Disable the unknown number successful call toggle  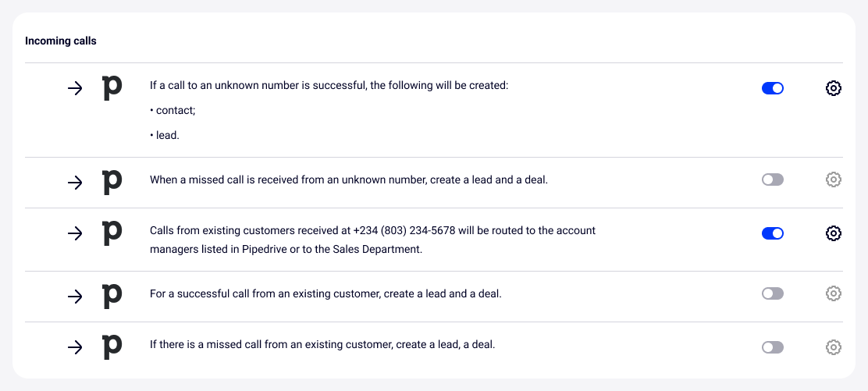tap(772, 88)
